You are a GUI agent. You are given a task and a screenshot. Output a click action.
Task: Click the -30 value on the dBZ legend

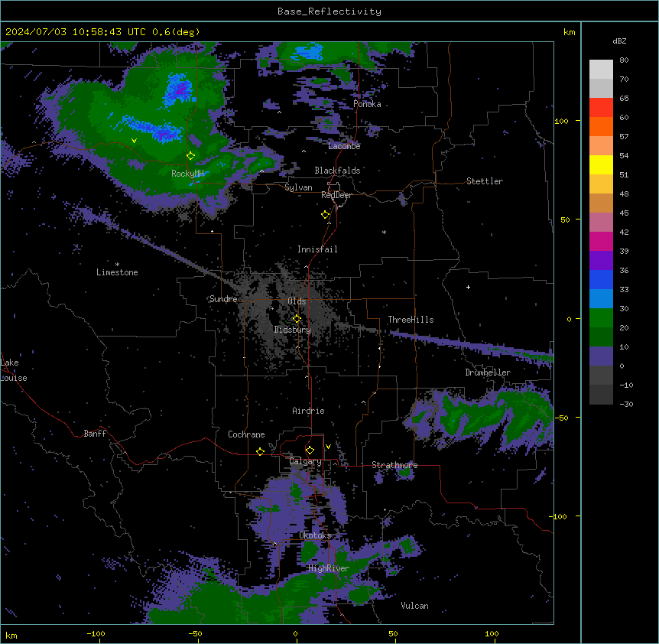coord(626,404)
